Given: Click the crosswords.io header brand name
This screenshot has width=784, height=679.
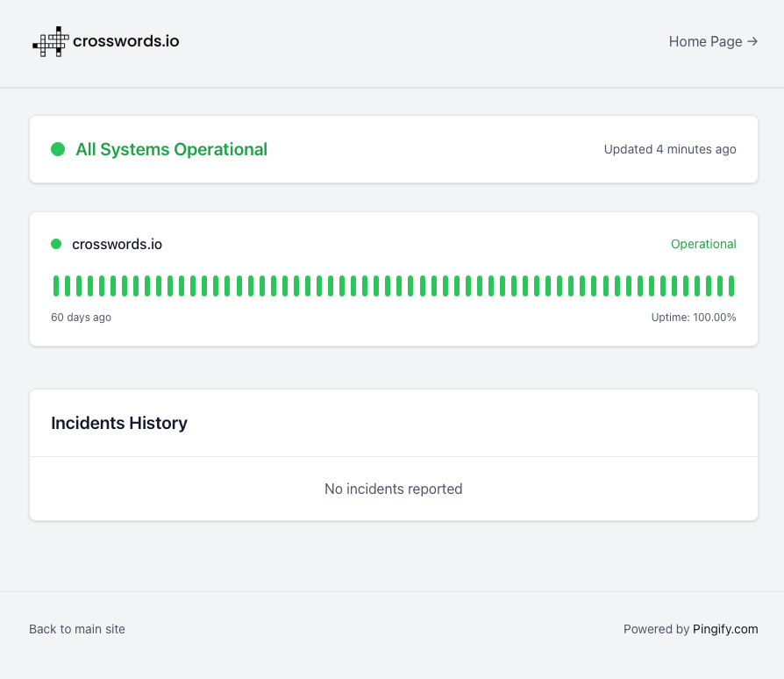Looking at the screenshot, I should tap(126, 41).
